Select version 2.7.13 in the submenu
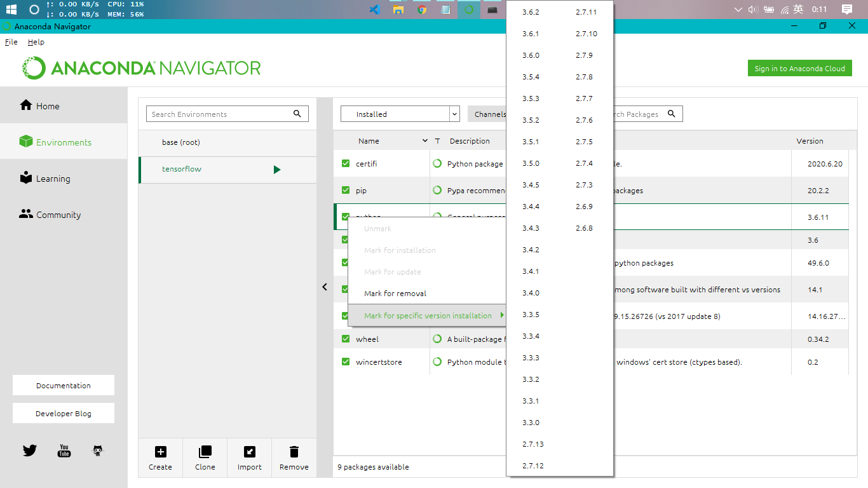Viewport: 868px width, 488px height. (x=533, y=444)
